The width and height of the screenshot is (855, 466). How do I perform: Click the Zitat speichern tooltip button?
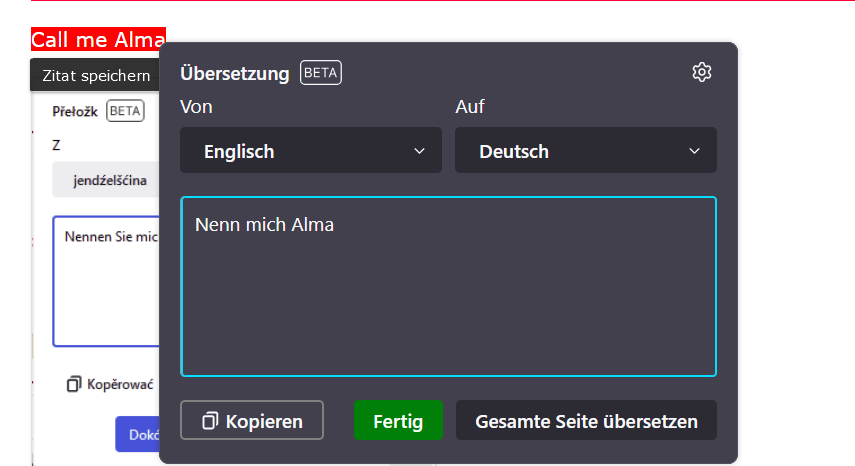96,75
